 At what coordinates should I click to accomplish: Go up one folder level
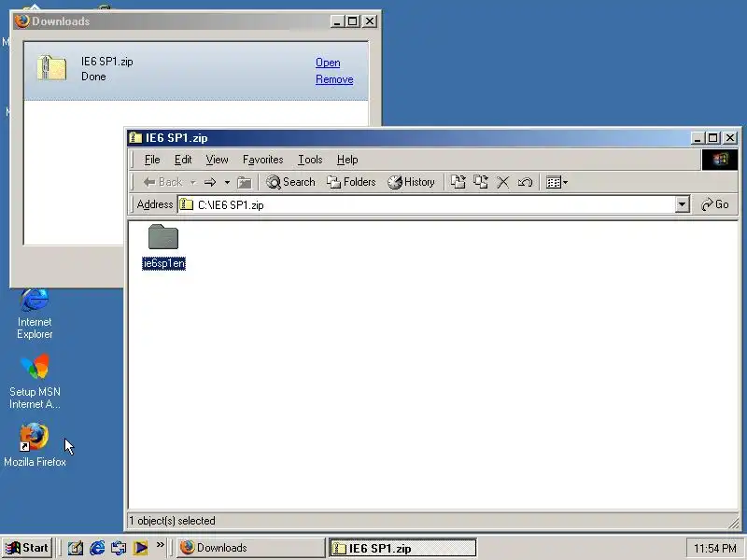244,182
